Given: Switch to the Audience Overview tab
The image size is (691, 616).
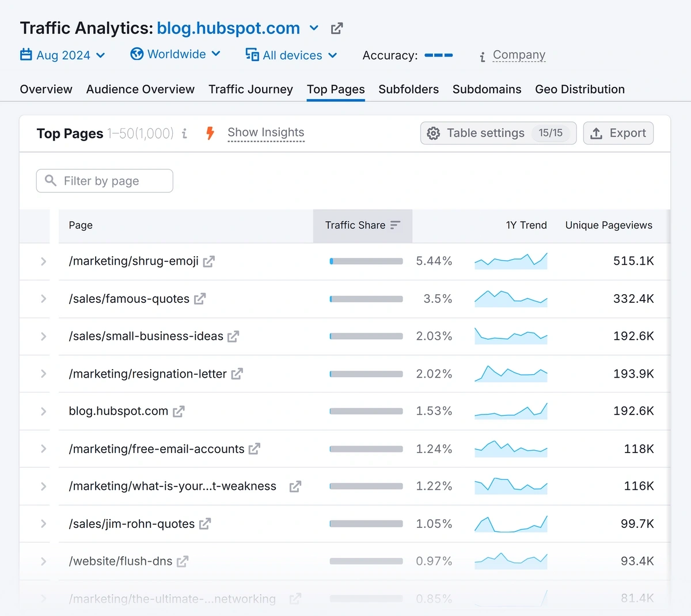Looking at the screenshot, I should [141, 89].
